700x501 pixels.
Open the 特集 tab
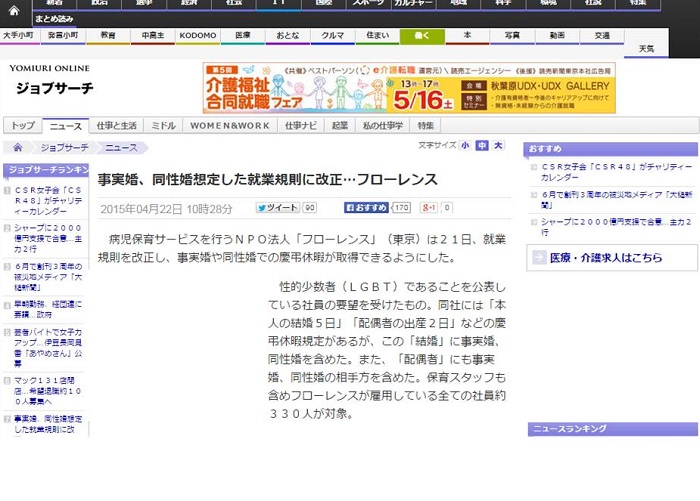point(425,126)
